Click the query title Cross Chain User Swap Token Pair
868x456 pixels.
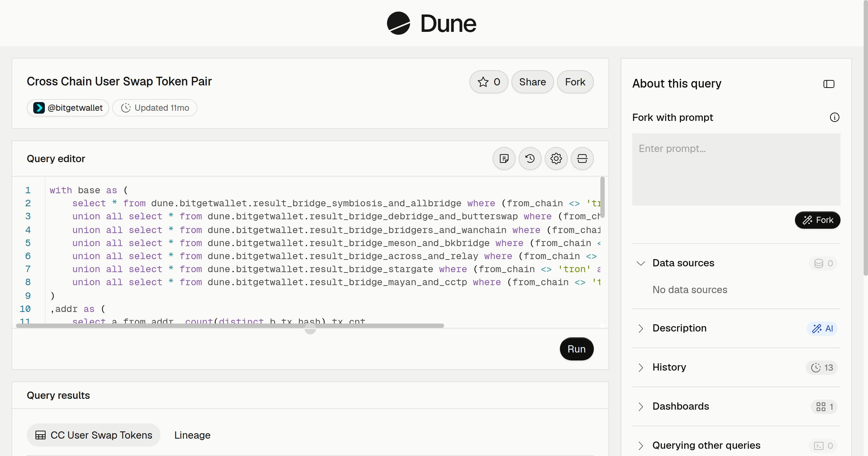pos(119,81)
